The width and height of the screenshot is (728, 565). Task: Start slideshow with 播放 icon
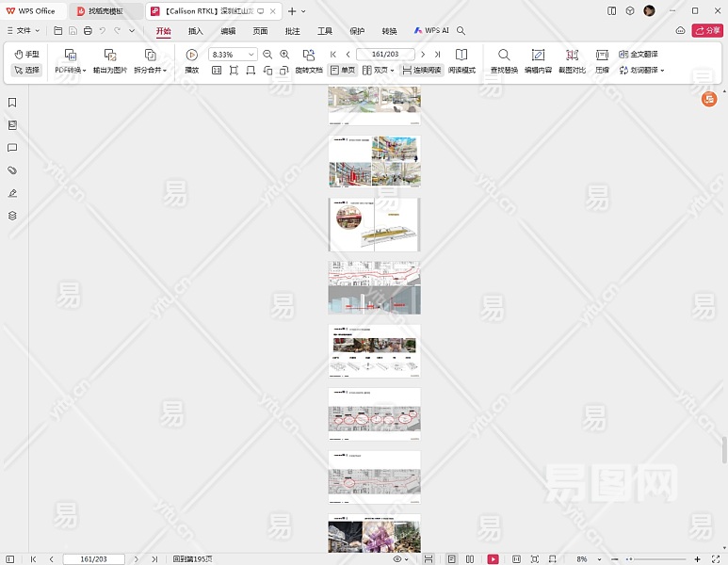pyautogui.click(x=191, y=56)
